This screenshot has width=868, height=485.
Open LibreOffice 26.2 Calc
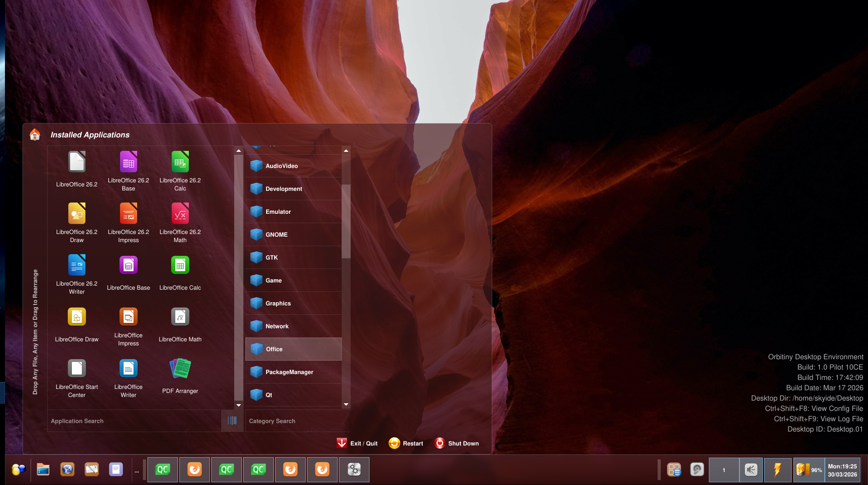point(180,171)
